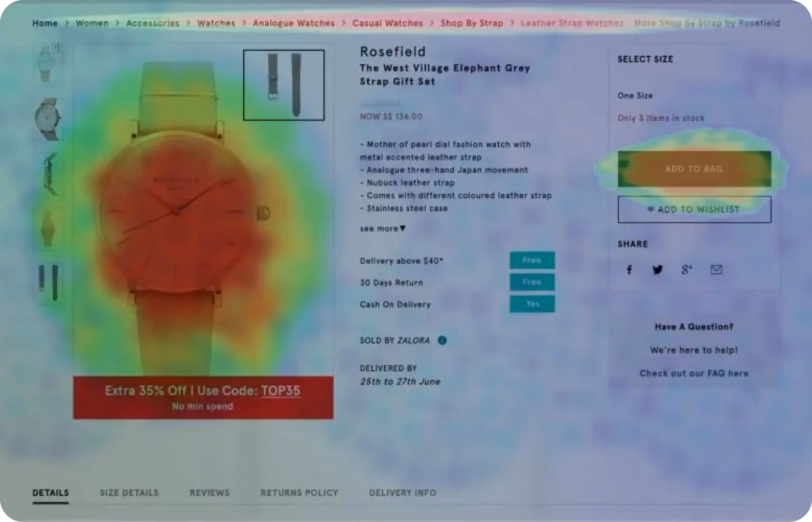
Task: Select the Shop By Strap breadcrumb
Action: tap(472, 23)
